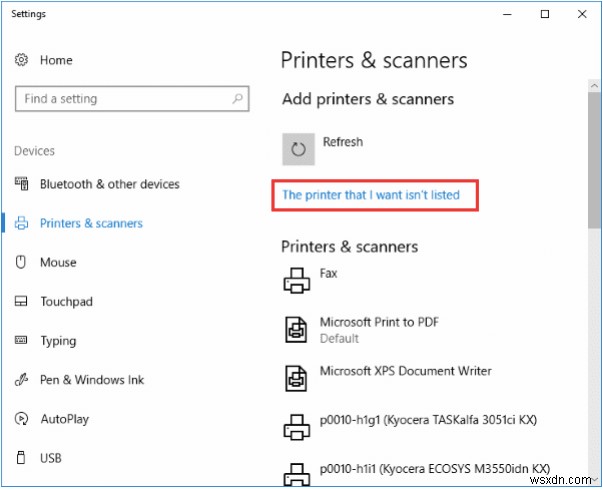The width and height of the screenshot is (603, 490).
Task: Click the Mouse icon in sidebar
Action: click(21, 262)
